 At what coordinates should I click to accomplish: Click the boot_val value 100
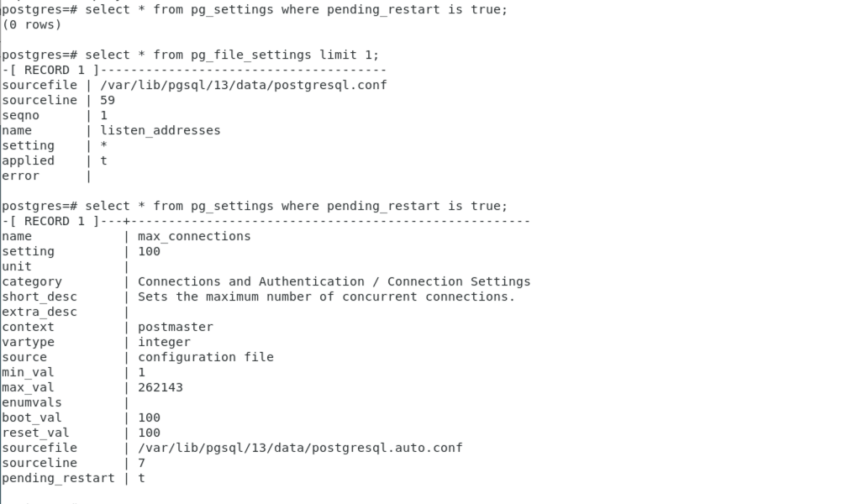coord(149,418)
